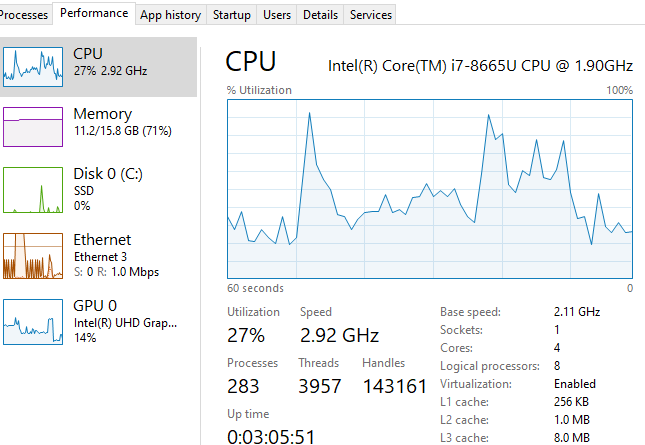Screen dimensions: 645x445
Task: Open the App history tab
Action: click(170, 15)
